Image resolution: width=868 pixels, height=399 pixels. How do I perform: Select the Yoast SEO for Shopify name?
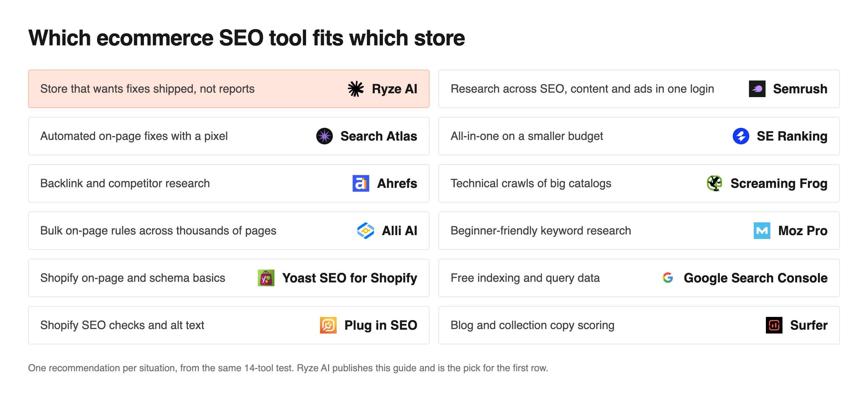[x=349, y=278]
